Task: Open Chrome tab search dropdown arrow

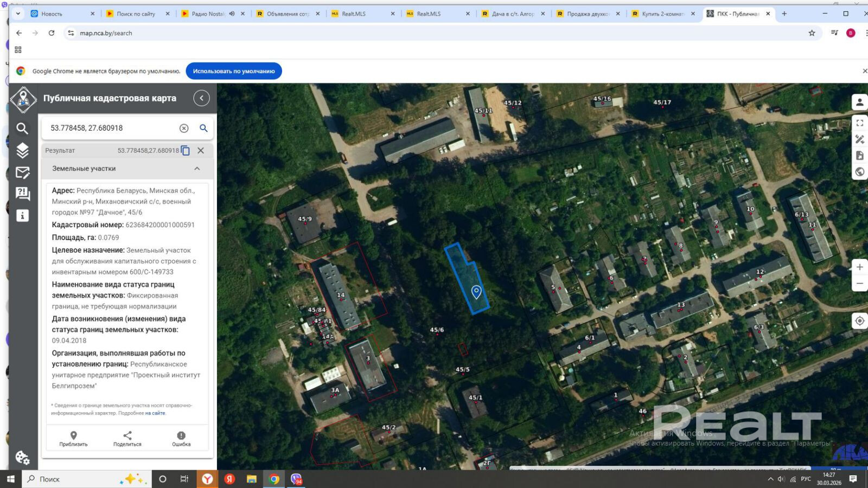Action: tap(18, 14)
